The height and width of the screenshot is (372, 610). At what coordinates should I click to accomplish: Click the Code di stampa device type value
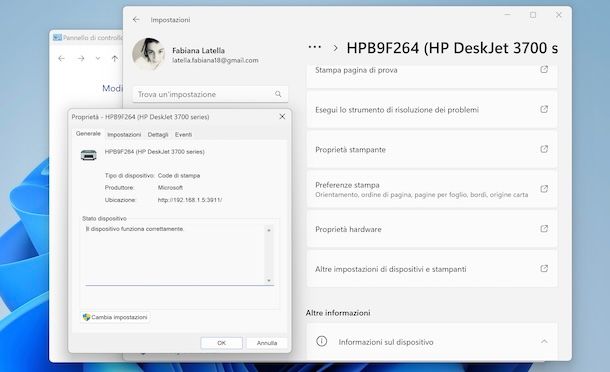(179, 175)
